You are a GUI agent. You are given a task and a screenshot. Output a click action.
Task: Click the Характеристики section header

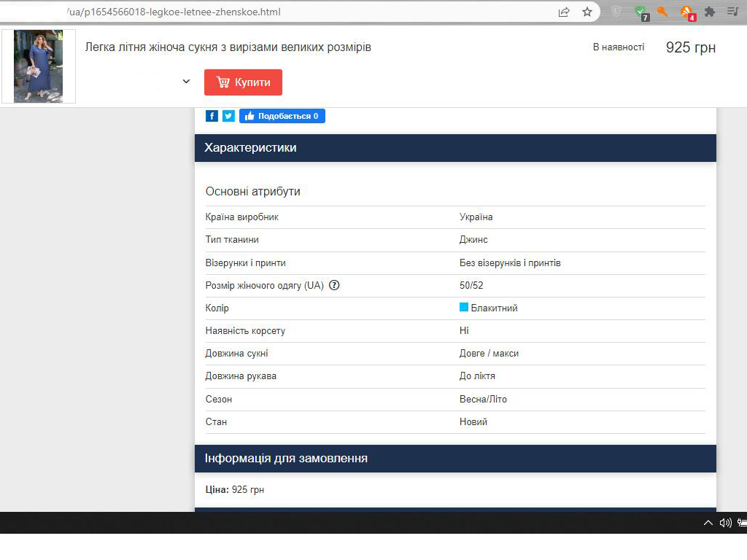coord(455,147)
